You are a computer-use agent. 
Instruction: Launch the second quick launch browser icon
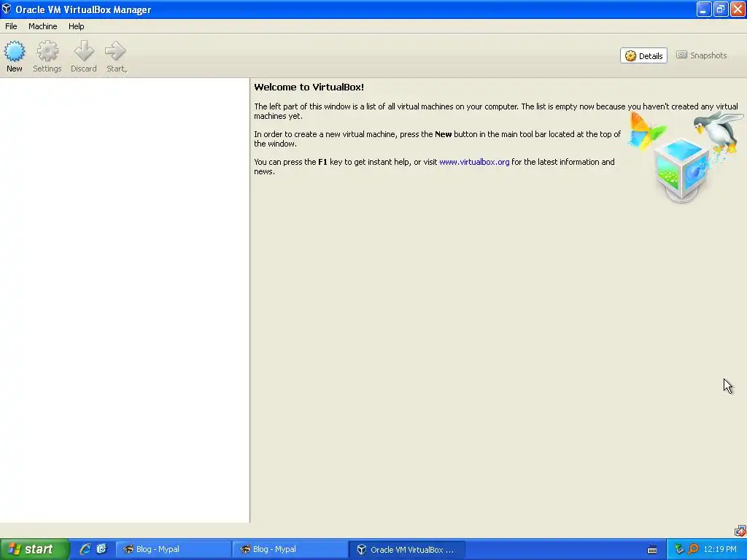coord(102,549)
